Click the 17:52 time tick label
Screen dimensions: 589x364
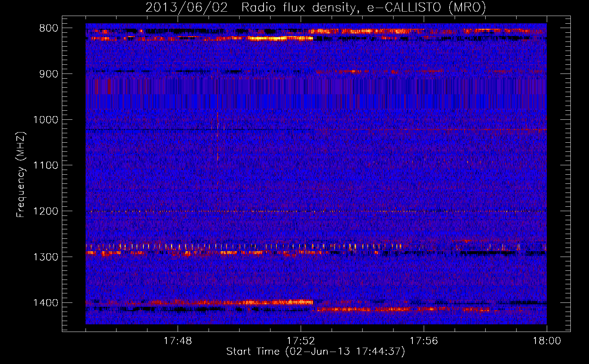301,341
